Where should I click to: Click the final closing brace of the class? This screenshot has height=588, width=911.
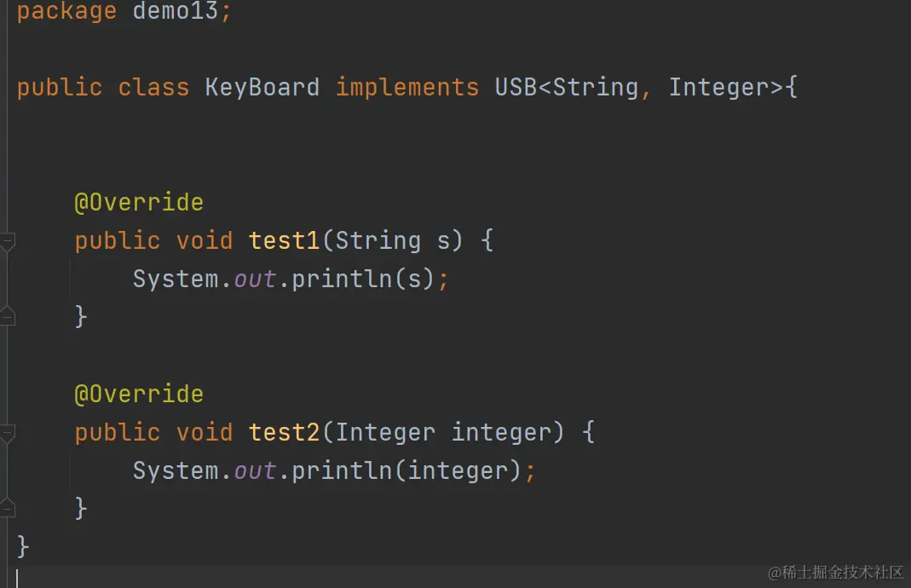[x=24, y=545]
